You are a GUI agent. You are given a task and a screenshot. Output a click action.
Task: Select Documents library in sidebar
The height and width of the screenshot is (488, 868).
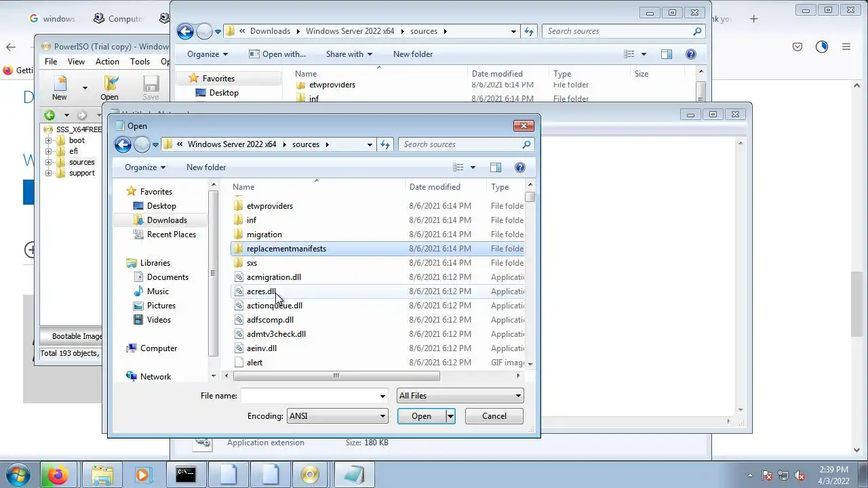coord(167,277)
